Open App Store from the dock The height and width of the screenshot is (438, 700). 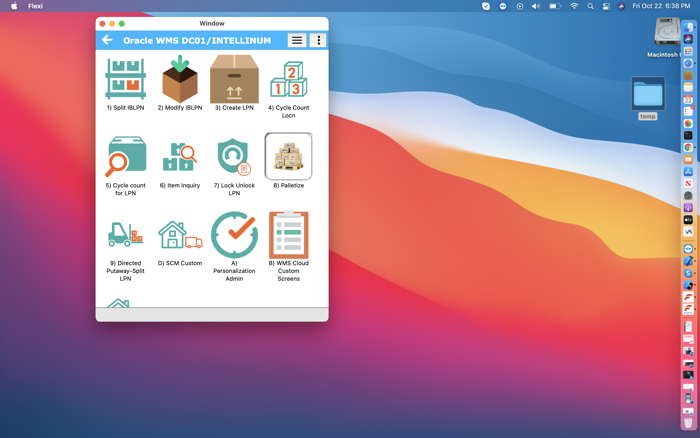(688, 171)
